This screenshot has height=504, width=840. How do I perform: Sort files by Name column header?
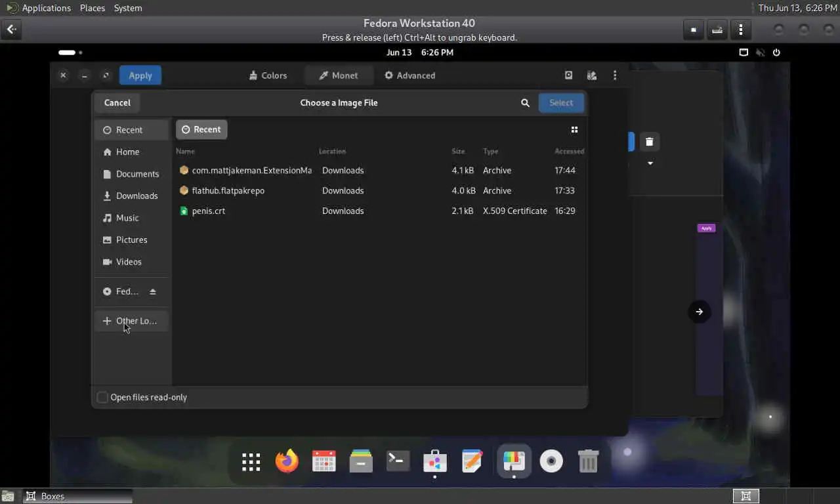(185, 151)
